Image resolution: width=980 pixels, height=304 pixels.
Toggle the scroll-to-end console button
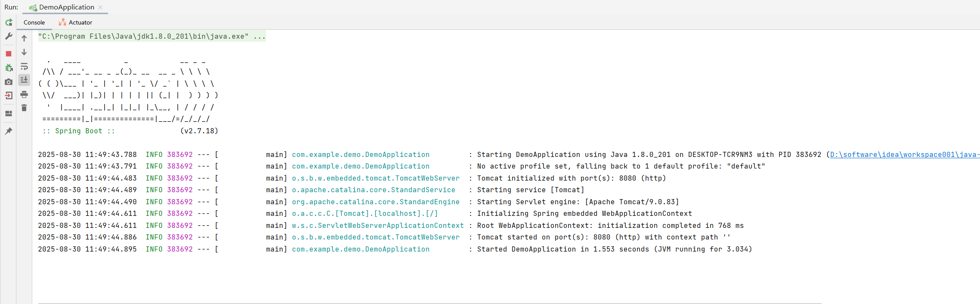[24, 80]
